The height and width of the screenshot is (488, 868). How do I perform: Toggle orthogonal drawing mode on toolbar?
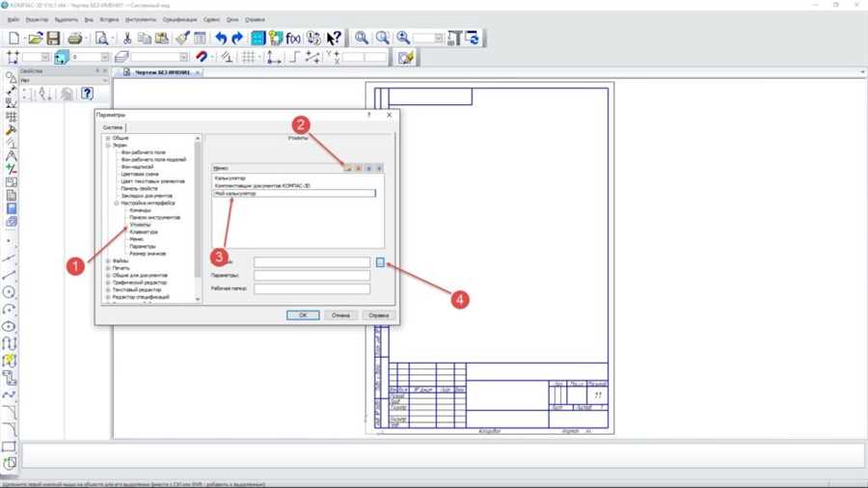[294, 57]
